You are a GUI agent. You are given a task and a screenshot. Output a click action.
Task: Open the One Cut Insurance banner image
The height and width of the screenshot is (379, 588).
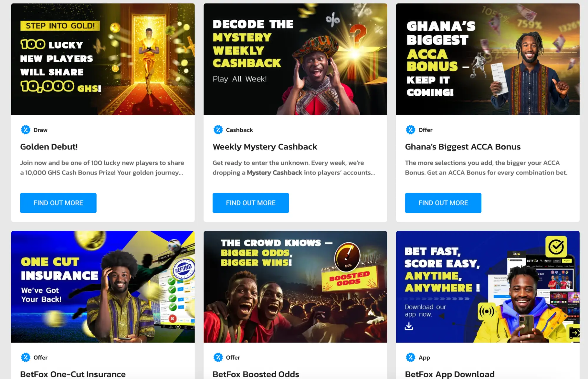(x=103, y=287)
